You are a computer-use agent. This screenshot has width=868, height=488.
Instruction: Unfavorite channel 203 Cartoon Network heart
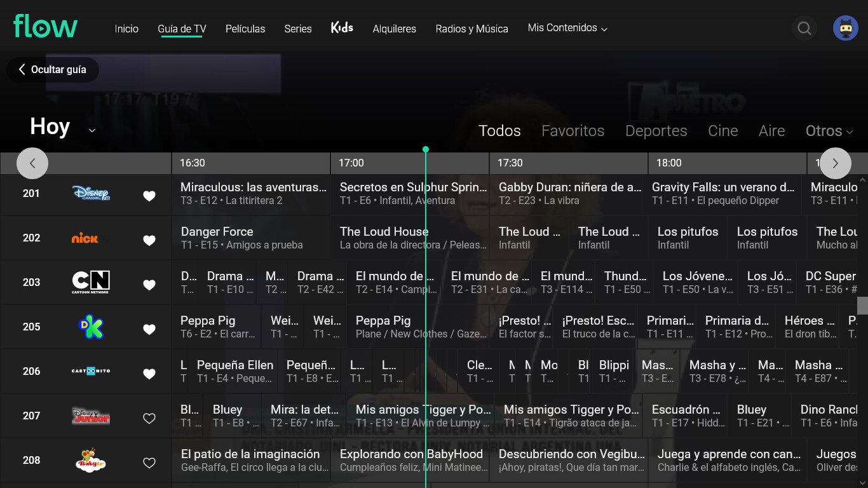pos(149,285)
